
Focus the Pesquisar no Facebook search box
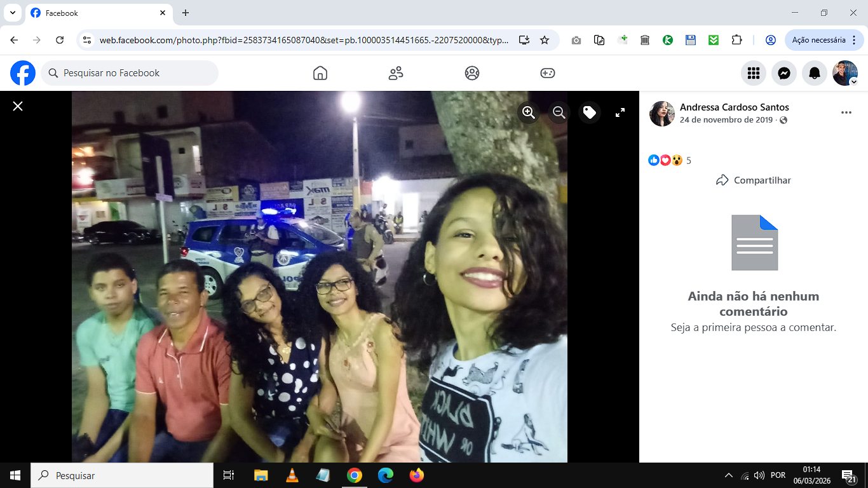point(130,73)
